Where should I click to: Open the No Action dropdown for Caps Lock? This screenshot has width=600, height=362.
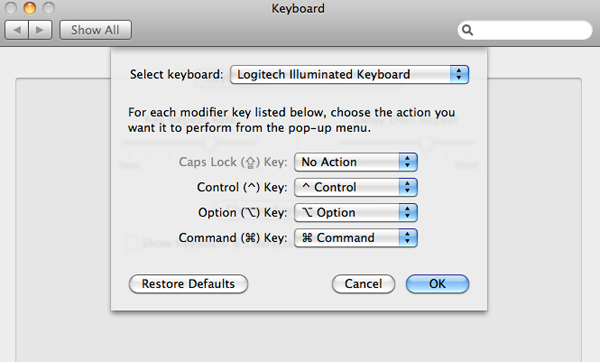pyautogui.click(x=355, y=162)
